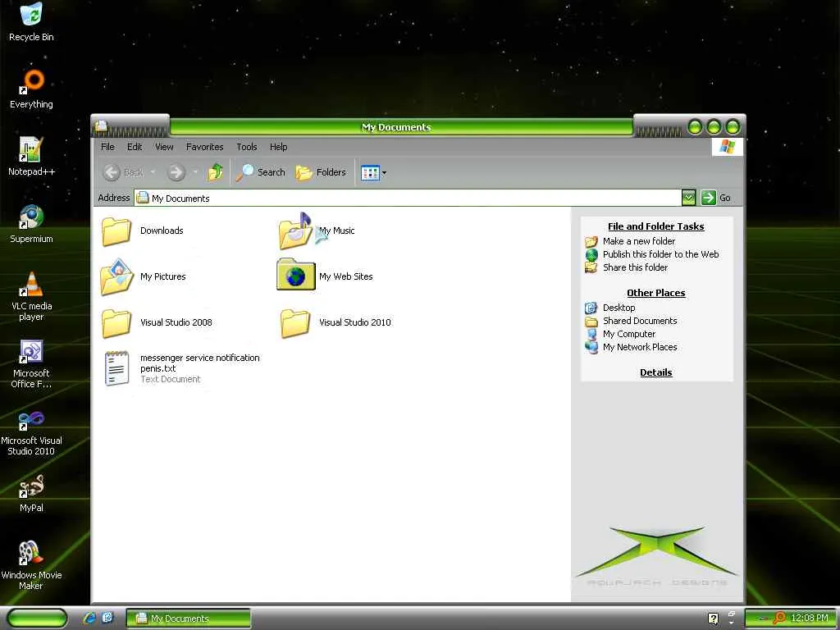840x630 pixels.
Task: Expand the Back history dropdown arrow
Action: coord(153,172)
